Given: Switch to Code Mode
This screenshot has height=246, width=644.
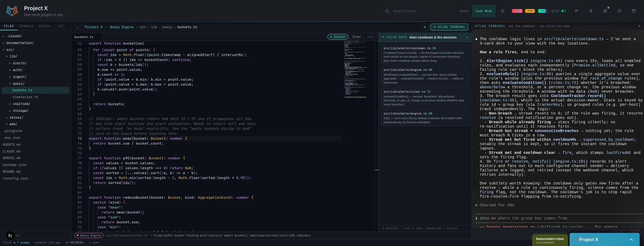Looking at the screenshot, I should coord(484,11).
